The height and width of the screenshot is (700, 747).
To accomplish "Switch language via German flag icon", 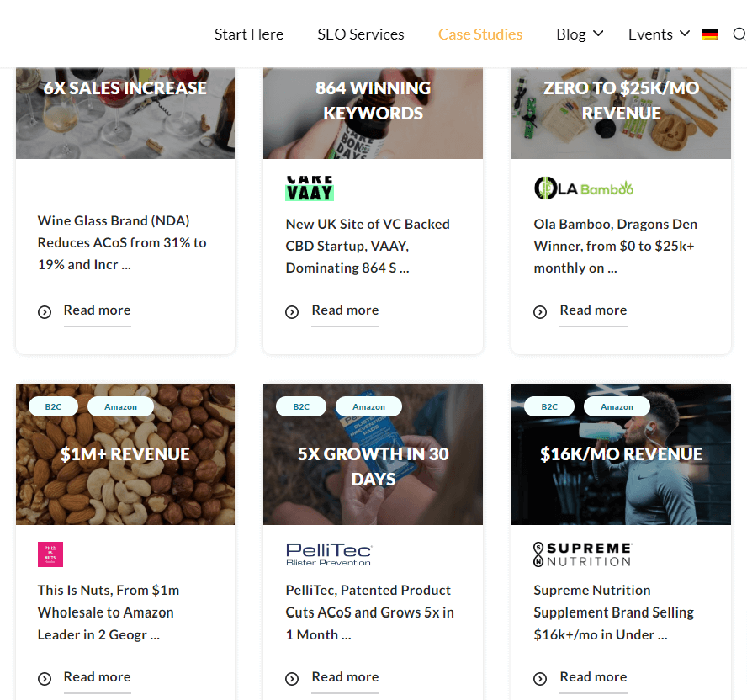I will pyautogui.click(x=710, y=34).
